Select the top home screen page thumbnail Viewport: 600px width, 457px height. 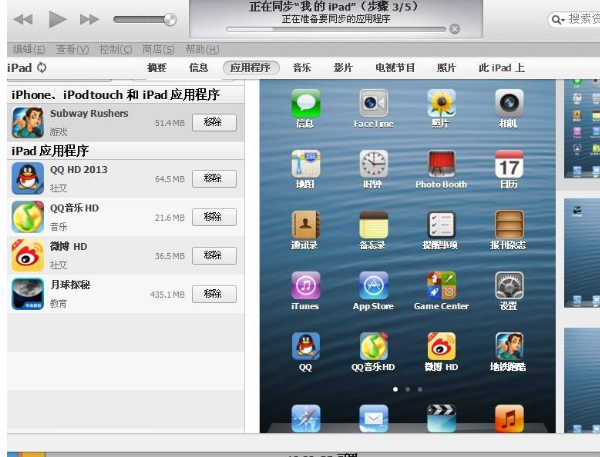(x=582, y=129)
